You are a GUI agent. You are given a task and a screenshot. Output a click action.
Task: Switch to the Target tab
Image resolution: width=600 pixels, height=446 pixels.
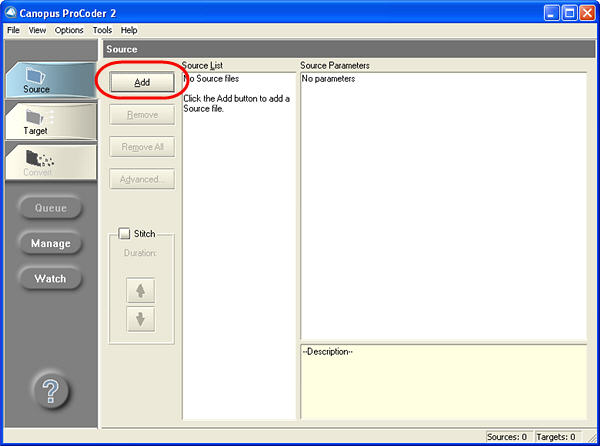pos(51,121)
